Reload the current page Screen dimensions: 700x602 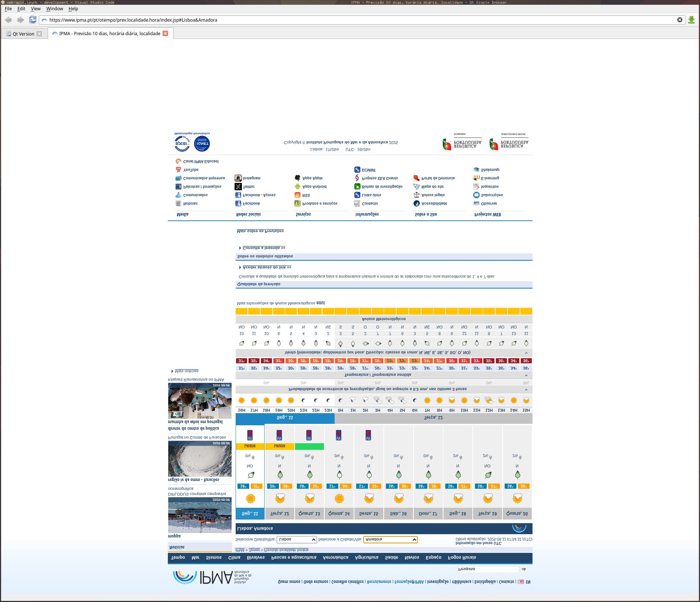coord(33,20)
